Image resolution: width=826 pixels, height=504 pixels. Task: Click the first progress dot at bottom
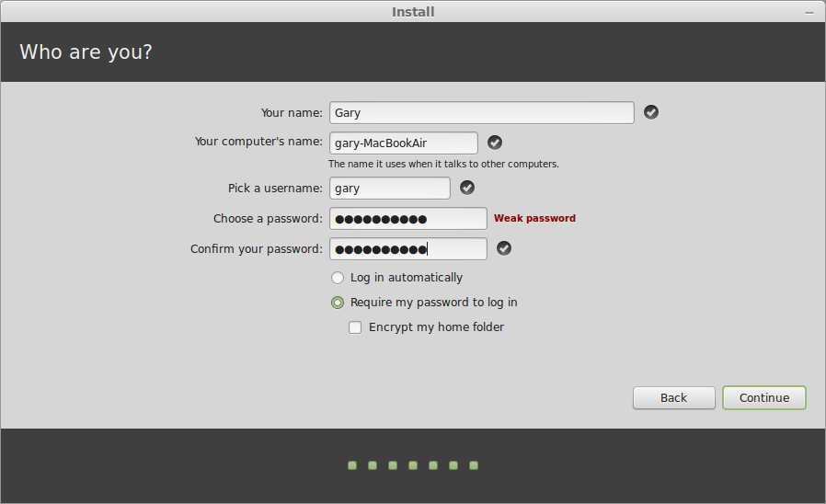pyautogui.click(x=352, y=465)
